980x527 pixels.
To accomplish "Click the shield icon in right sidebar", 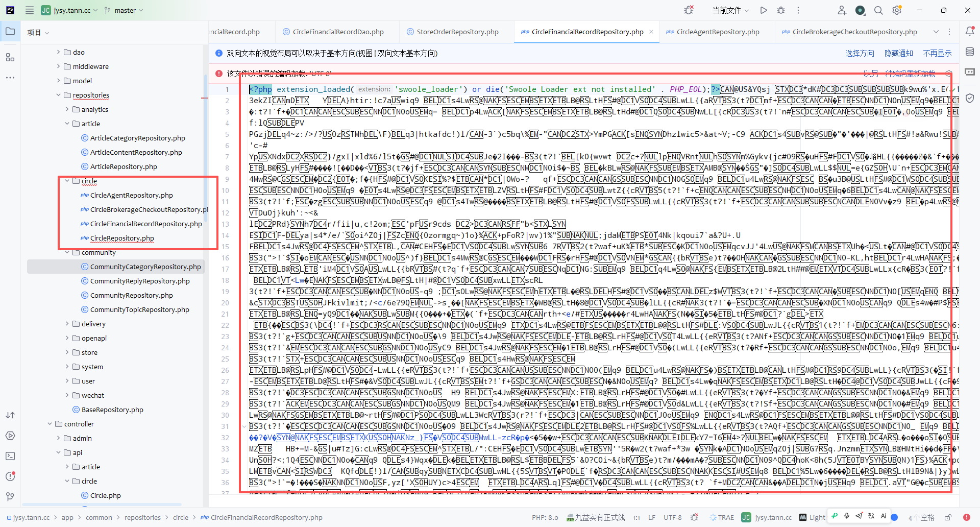I will coord(970,98).
